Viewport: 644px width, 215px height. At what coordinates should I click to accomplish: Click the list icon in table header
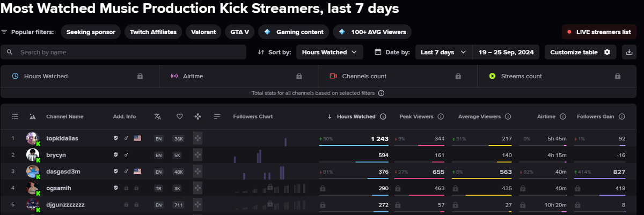pos(15,116)
